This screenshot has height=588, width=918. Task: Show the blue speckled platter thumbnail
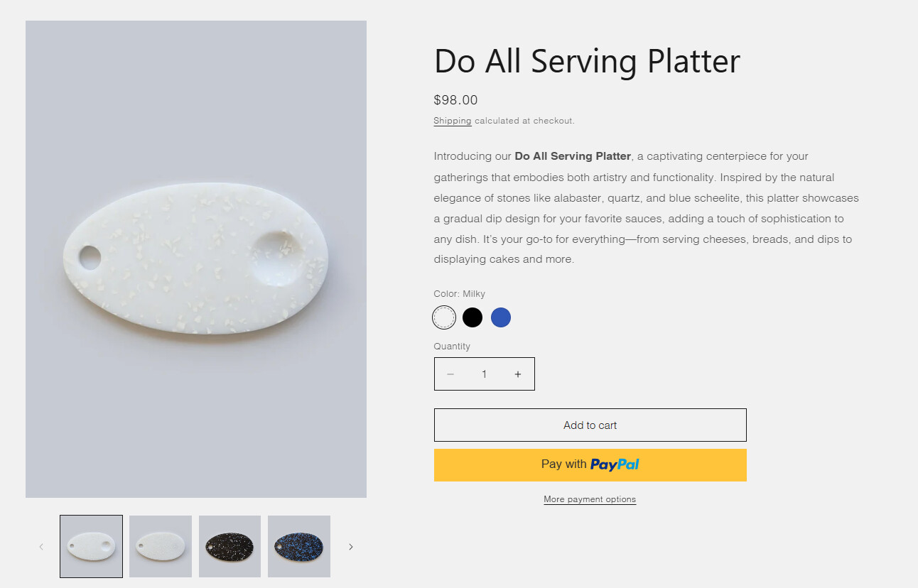pos(299,547)
